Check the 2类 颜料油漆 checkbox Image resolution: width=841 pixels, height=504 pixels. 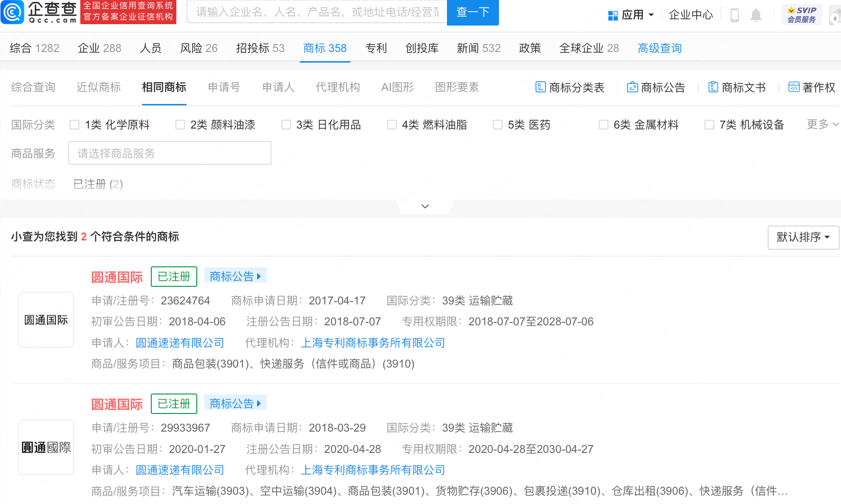[x=180, y=124]
